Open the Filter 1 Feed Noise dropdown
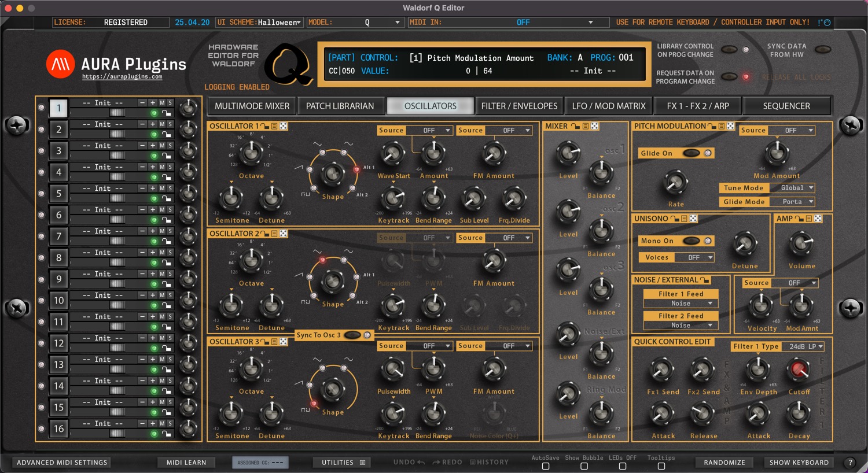 click(x=681, y=304)
